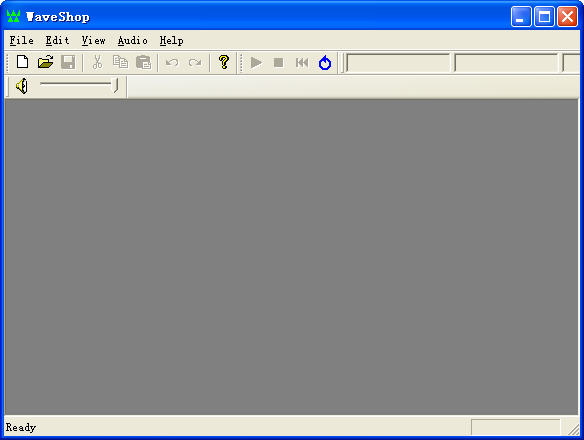Open Help with question mark icon
The height and width of the screenshot is (440, 584).
coord(224,62)
